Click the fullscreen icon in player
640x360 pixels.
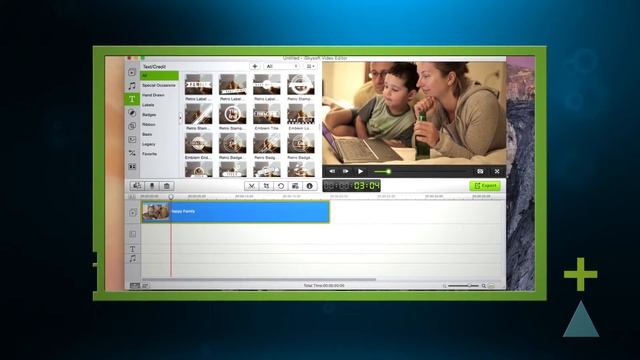pos(497,171)
